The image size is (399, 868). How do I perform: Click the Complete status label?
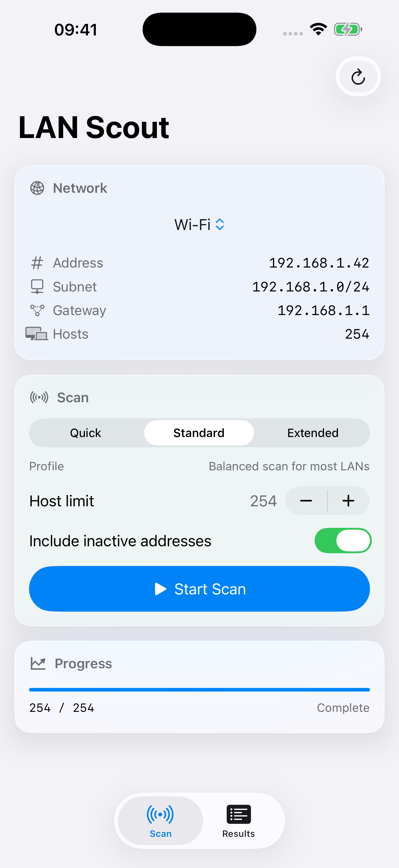pyautogui.click(x=343, y=708)
